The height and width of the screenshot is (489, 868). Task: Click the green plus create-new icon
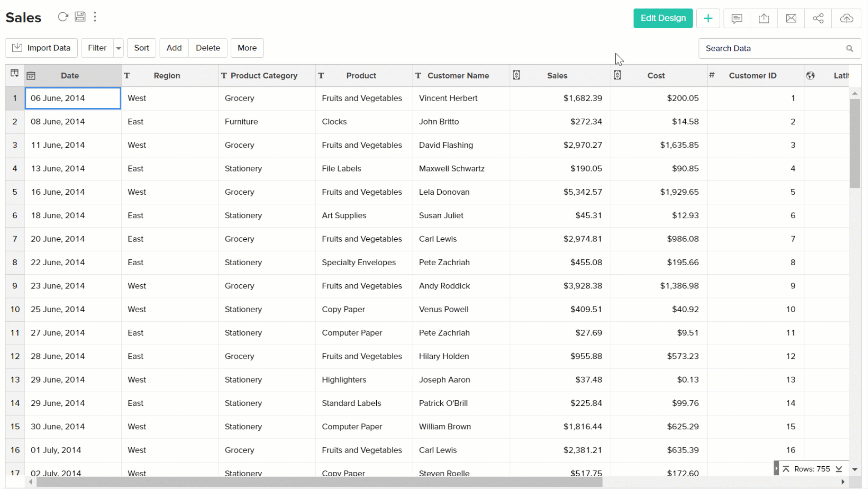coord(708,18)
